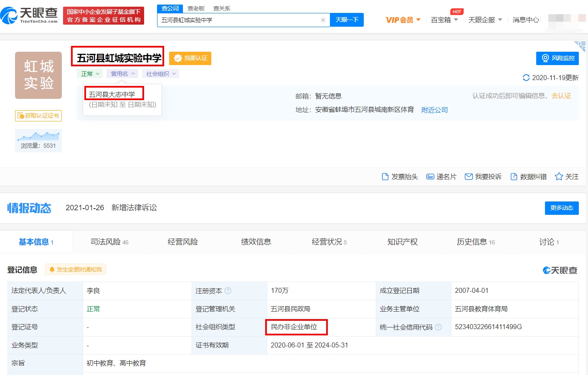Select the 查老板 search tab
588x375 pixels.
pos(196,8)
